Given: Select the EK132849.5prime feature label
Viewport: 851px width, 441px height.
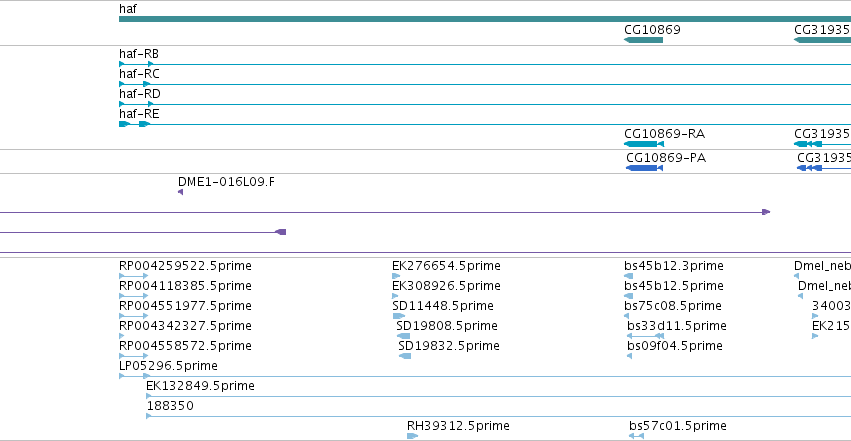Looking at the screenshot, I should point(200,386).
